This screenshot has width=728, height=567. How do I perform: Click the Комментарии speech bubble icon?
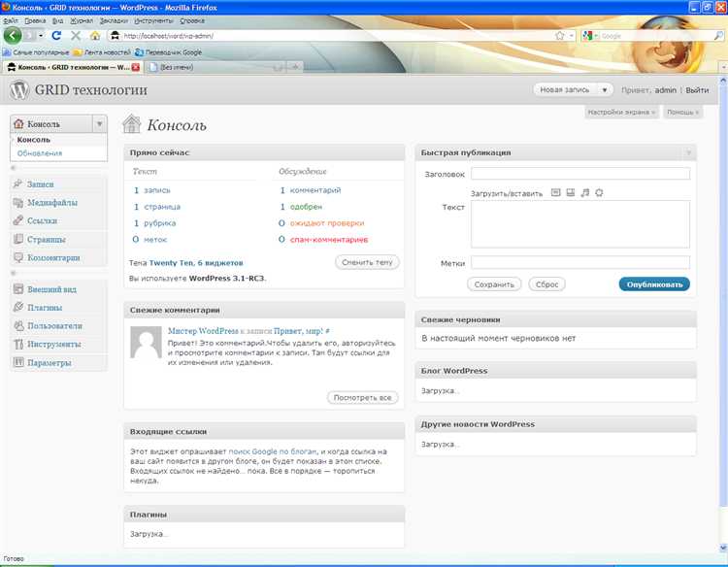pos(18,257)
